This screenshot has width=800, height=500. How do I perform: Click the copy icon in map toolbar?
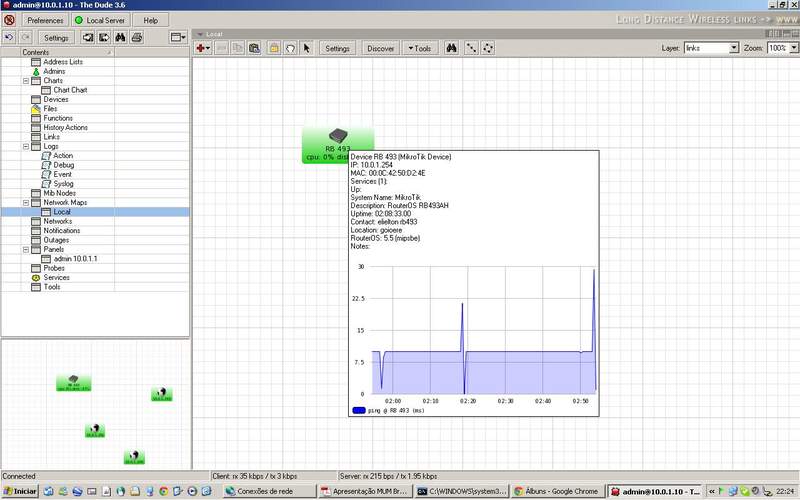coord(238,48)
